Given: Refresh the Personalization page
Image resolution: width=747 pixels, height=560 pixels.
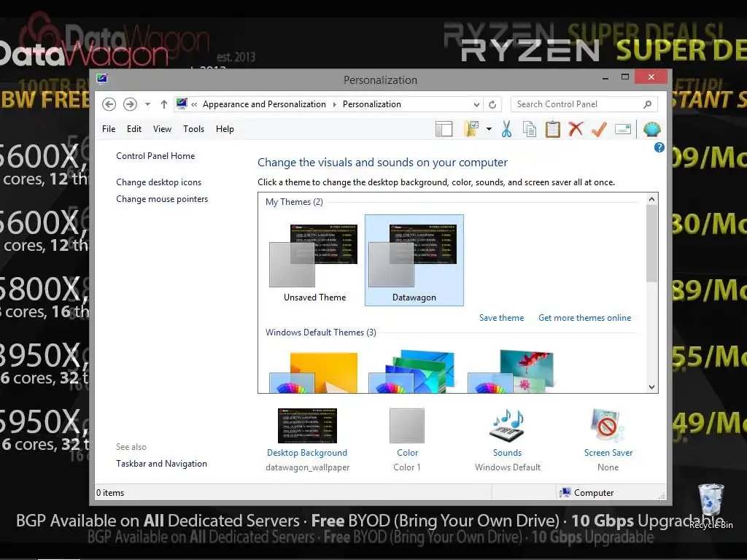Looking at the screenshot, I should click(x=492, y=104).
